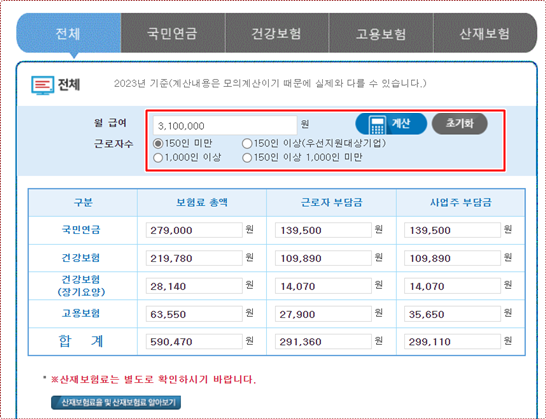Select the 150인 미만 radio button
Screen dimensions: 546x419
(158, 143)
